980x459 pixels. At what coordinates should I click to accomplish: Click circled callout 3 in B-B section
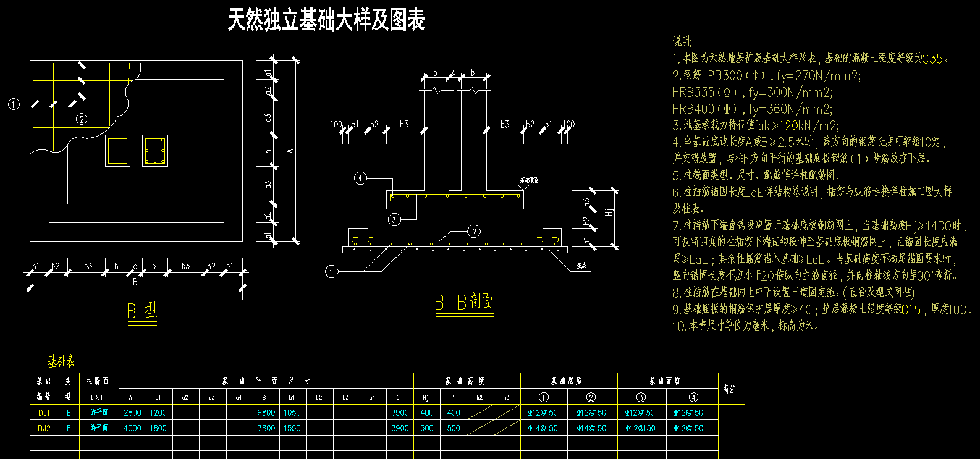tap(394, 219)
